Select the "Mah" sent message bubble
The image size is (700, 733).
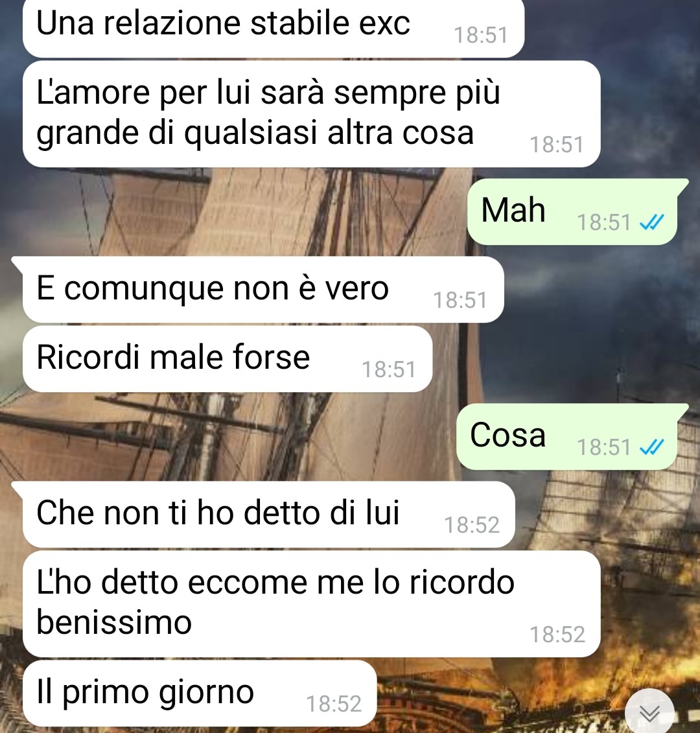572,212
